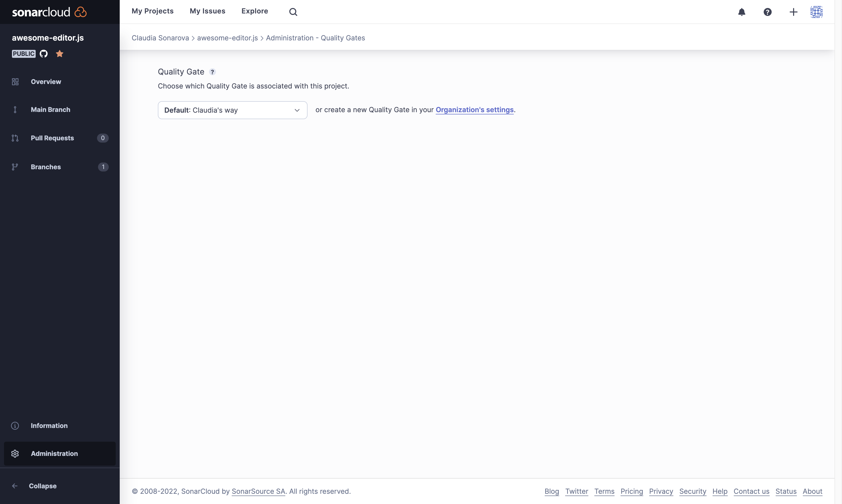Select Main Branch in the sidebar
Image resolution: width=842 pixels, height=504 pixels.
point(60,110)
